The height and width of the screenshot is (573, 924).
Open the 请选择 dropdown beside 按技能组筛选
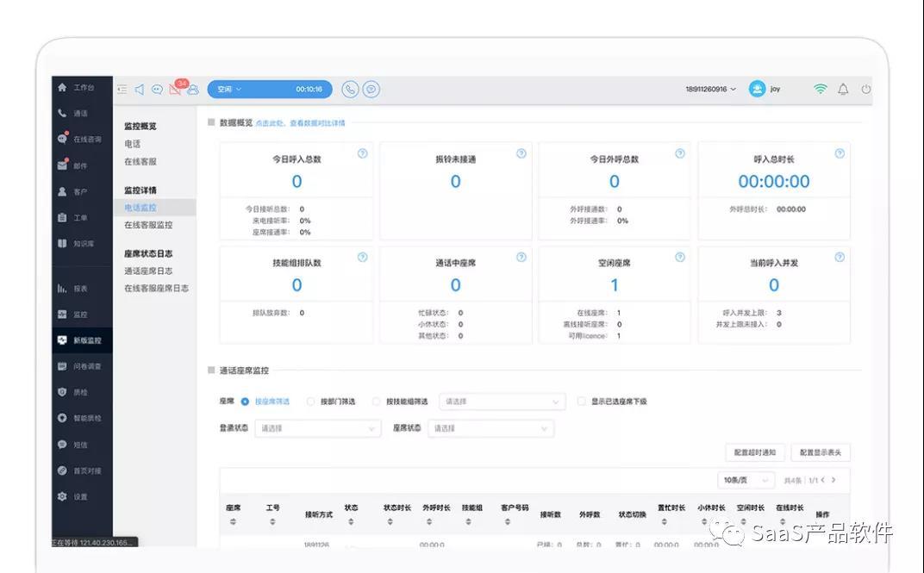[x=503, y=402]
